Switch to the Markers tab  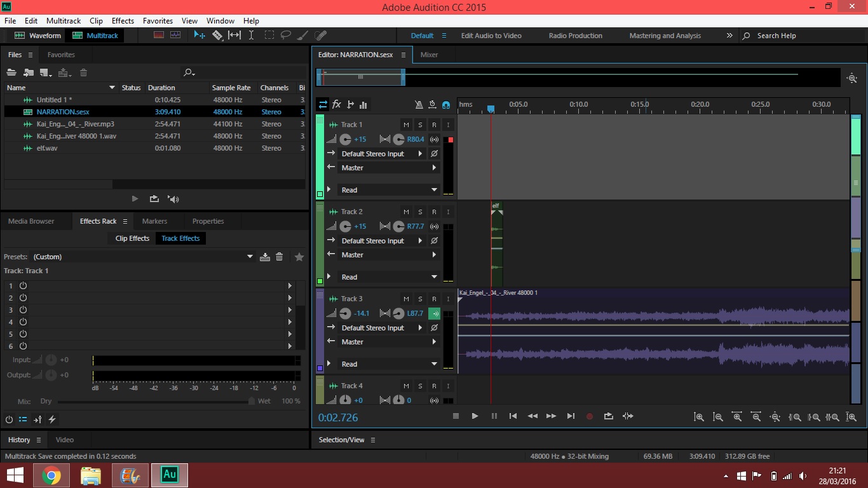click(154, 221)
